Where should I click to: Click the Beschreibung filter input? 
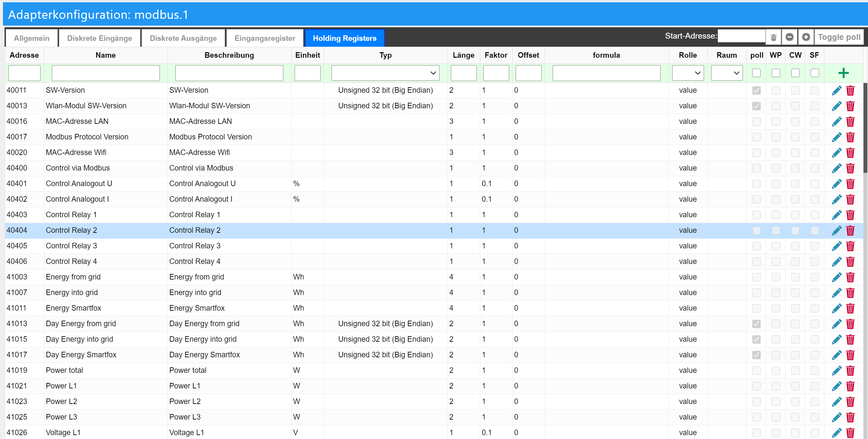(229, 73)
